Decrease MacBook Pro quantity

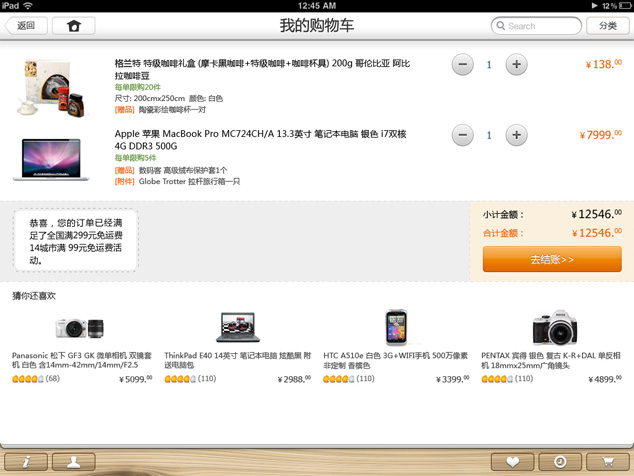462,135
